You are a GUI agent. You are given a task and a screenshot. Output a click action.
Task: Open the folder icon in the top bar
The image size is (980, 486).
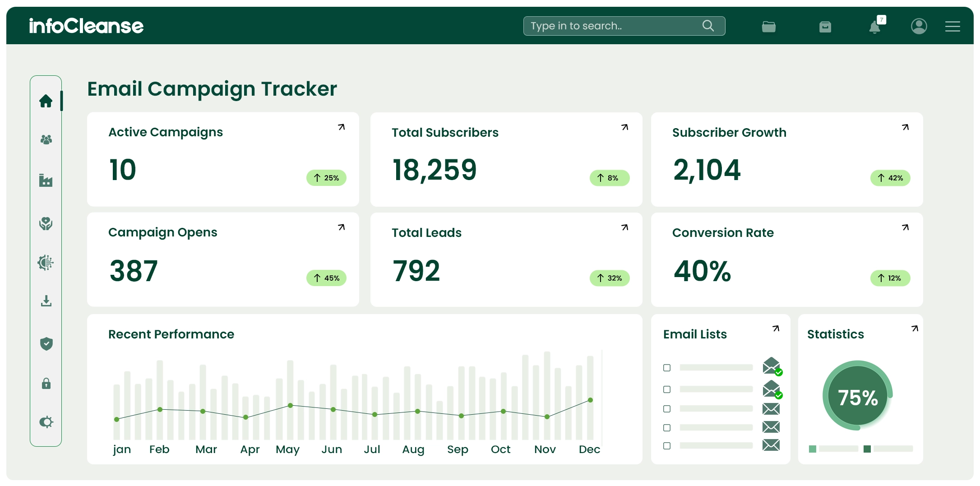(768, 26)
